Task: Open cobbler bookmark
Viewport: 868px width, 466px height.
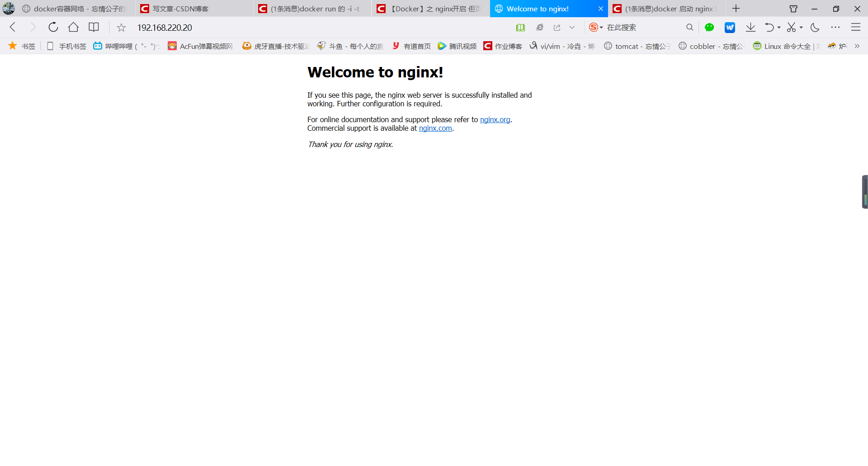Action: click(711, 46)
